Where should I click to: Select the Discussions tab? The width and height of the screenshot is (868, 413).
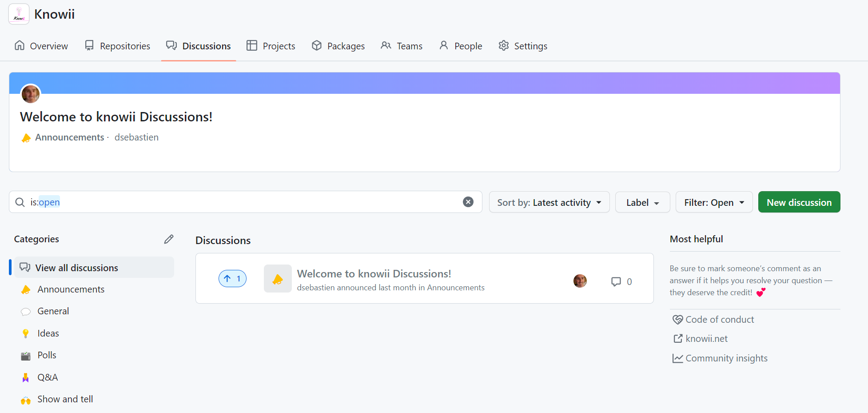tap(199, 46)
